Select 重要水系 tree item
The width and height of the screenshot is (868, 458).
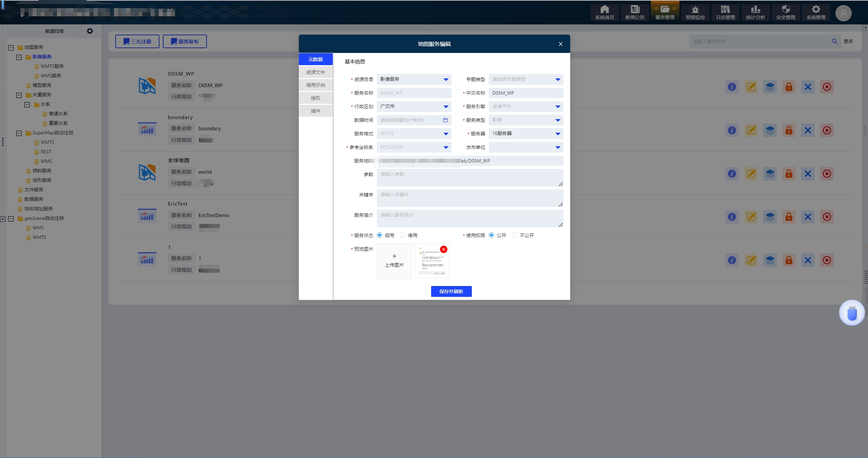click(58, 123)
